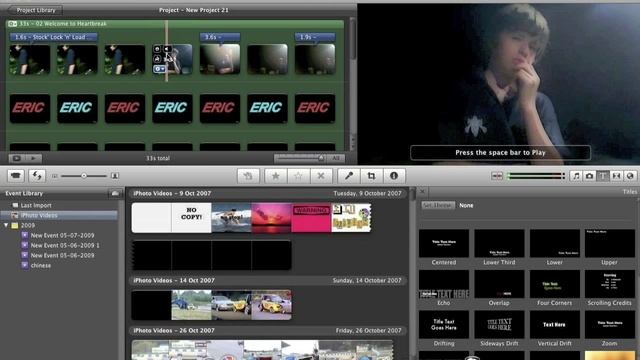Choose the Sideways Drift title style
This screenshot has width=640, height=360.
pos(499,329)
